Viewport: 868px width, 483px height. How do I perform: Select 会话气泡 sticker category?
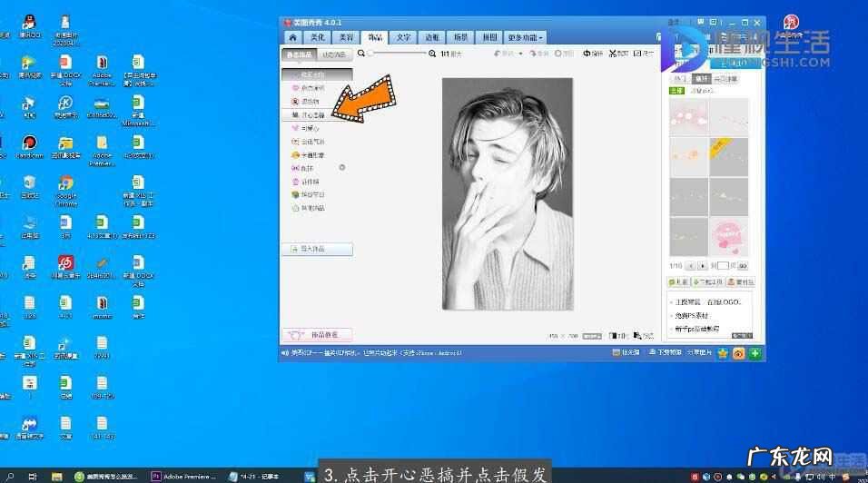309,142
